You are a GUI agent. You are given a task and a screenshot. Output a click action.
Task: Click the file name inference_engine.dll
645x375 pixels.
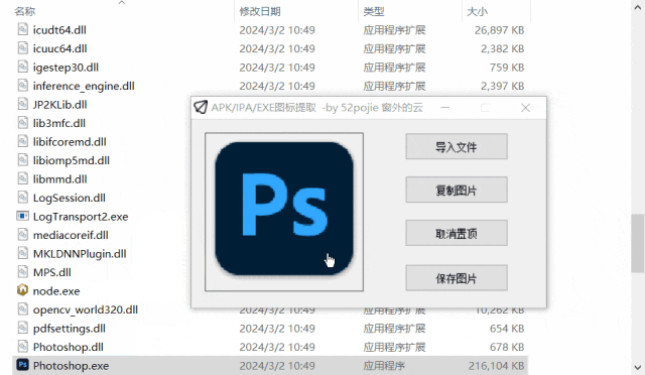tap(84, 86)
